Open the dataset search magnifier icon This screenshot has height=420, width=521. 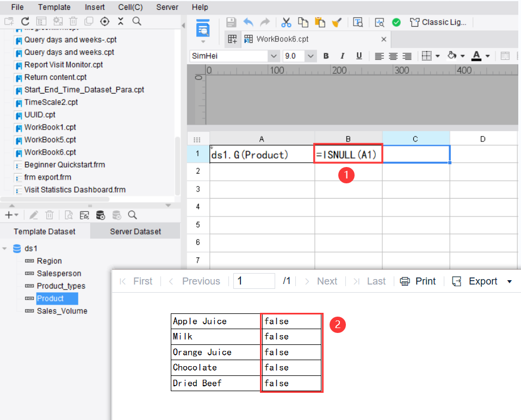coord(131,215)
